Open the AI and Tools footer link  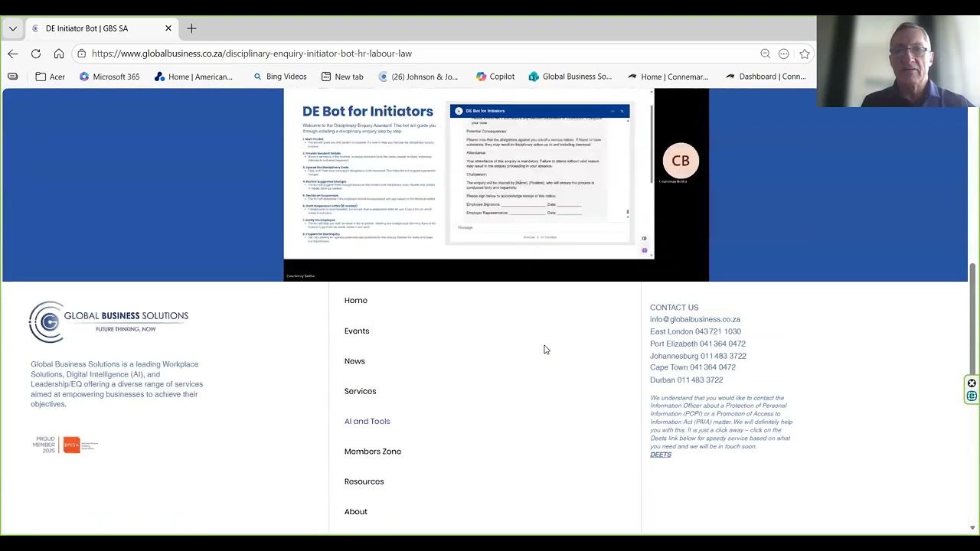(367, 422)
